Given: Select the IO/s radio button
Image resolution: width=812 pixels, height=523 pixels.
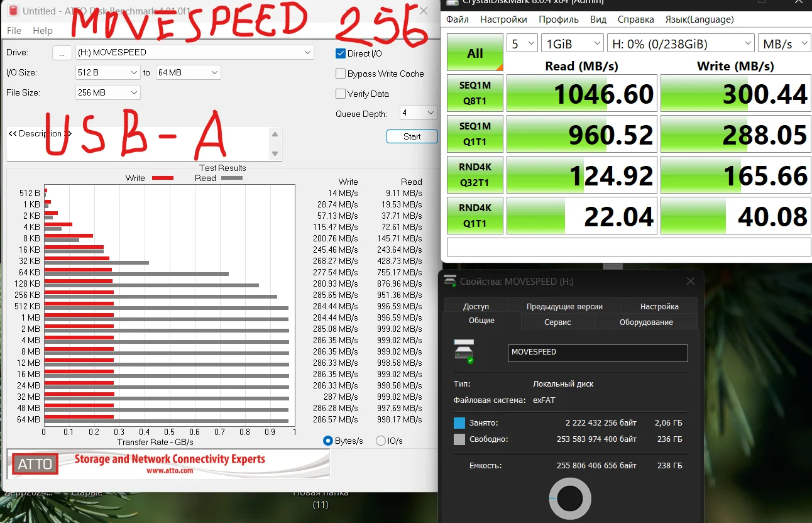Looking at the screenshot, I should coord(380,441).
